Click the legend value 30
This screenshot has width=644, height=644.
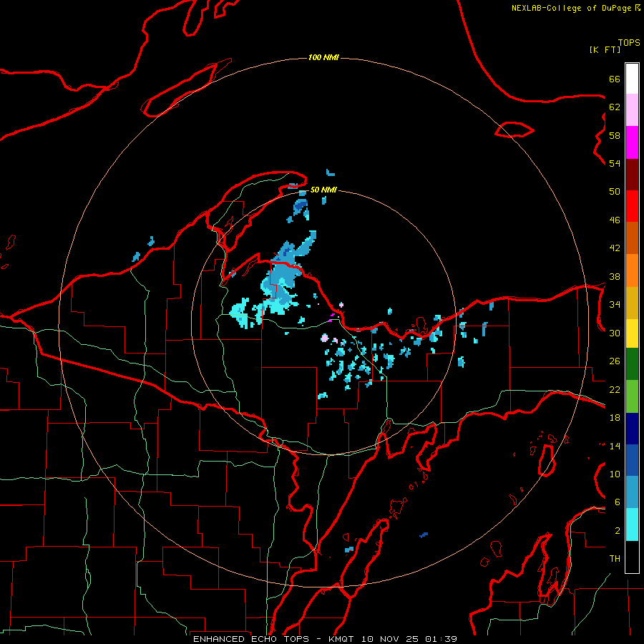(615, 333)
